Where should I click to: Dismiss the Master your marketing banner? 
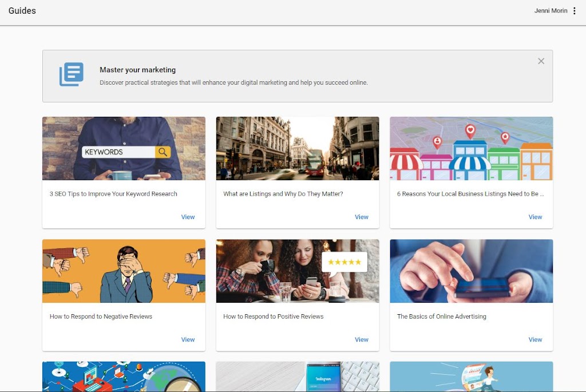coord(541,61)
